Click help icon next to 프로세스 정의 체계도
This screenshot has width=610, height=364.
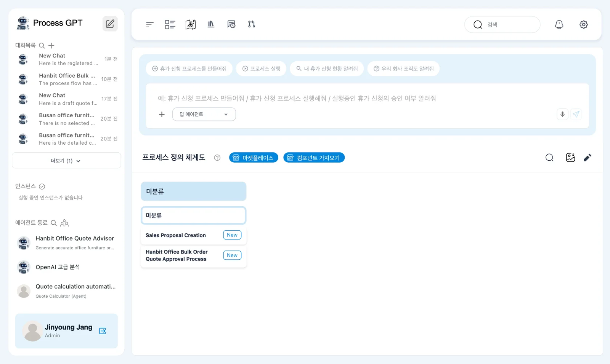[217, 158]
